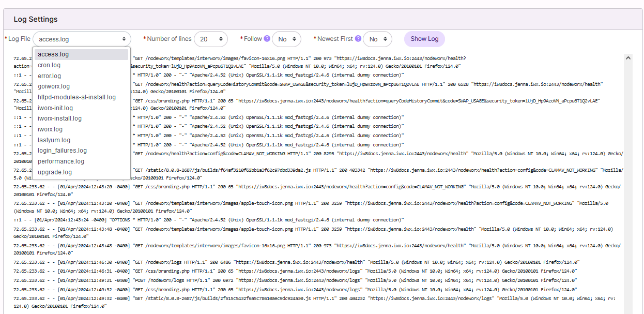
Task: Open the Number of lines dropdown
Action: point(211,39)
